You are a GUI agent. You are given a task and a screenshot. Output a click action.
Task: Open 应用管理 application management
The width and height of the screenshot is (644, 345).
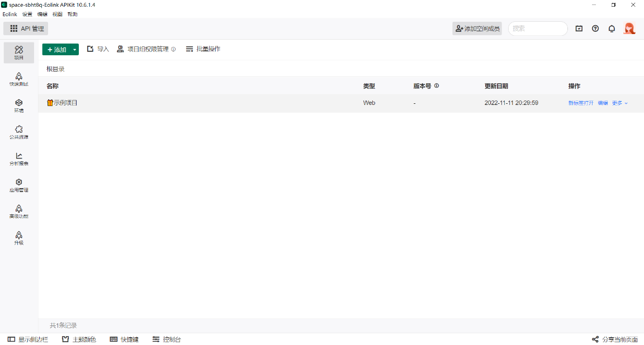tap(19, 185)
